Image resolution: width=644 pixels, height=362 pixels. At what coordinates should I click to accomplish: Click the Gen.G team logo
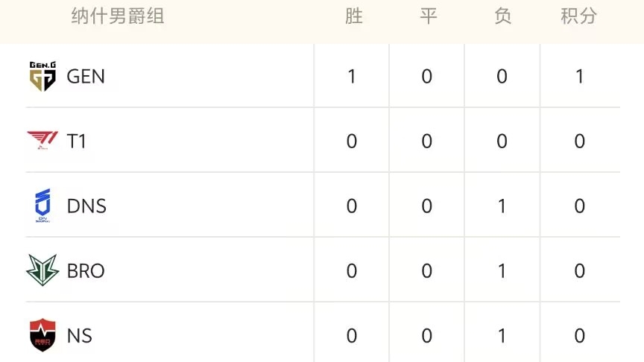pyautogui.click(x=42, y=76)
